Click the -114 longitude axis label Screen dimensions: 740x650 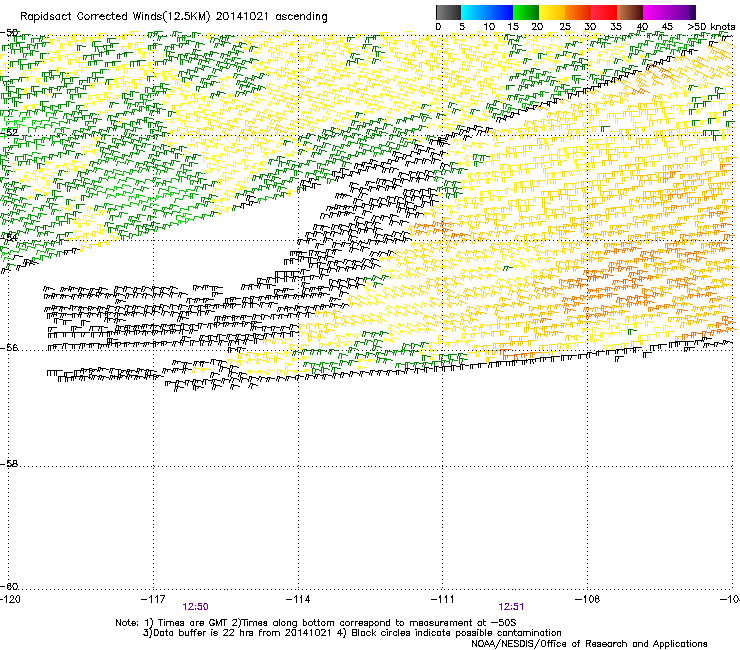(298, 599)
